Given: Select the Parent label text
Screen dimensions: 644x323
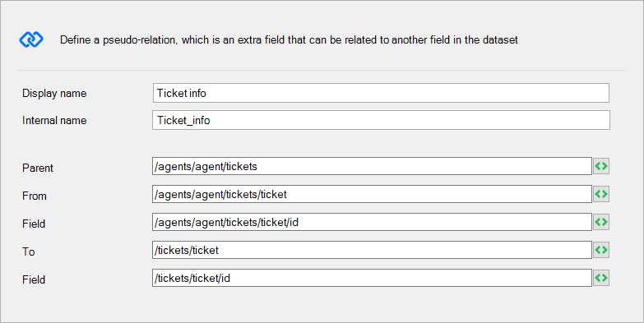Looking at the screenshot, I should 38,168.
